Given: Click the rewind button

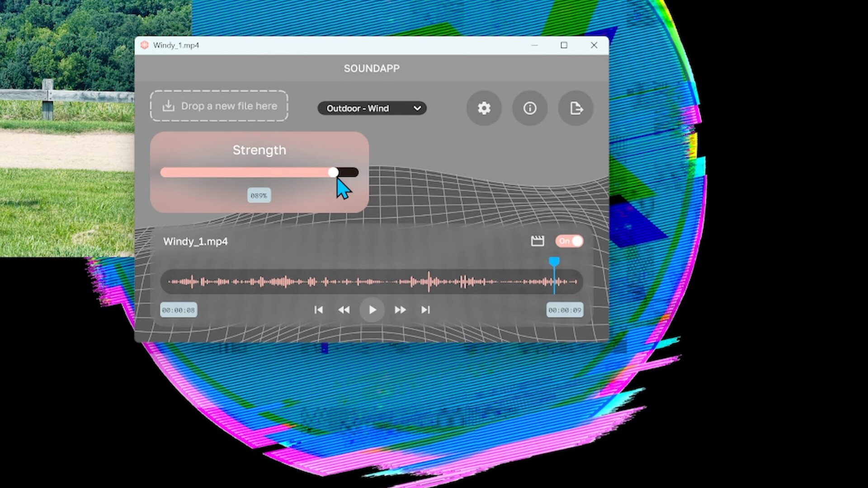Looking at the screenshot, I should coord(344,310).
